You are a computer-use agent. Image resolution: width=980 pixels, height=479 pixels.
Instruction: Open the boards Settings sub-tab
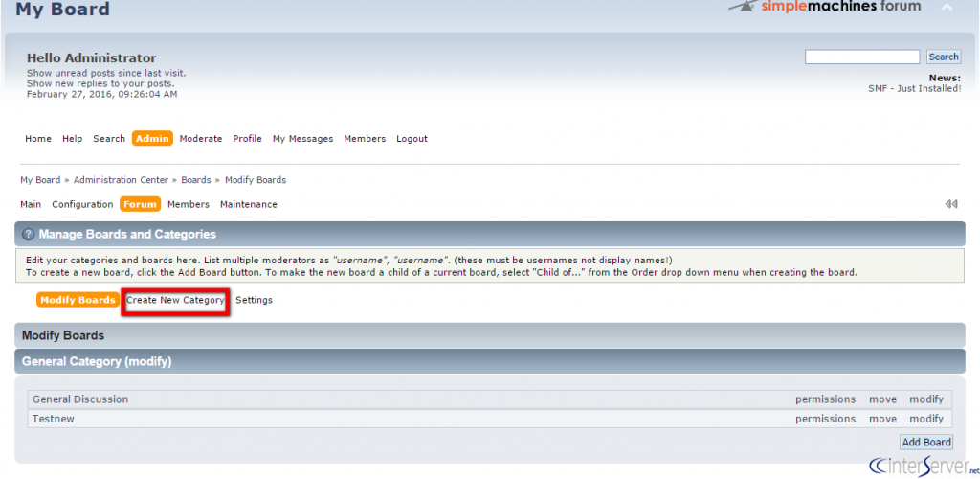pyautogui.click(x=254, y=300)
